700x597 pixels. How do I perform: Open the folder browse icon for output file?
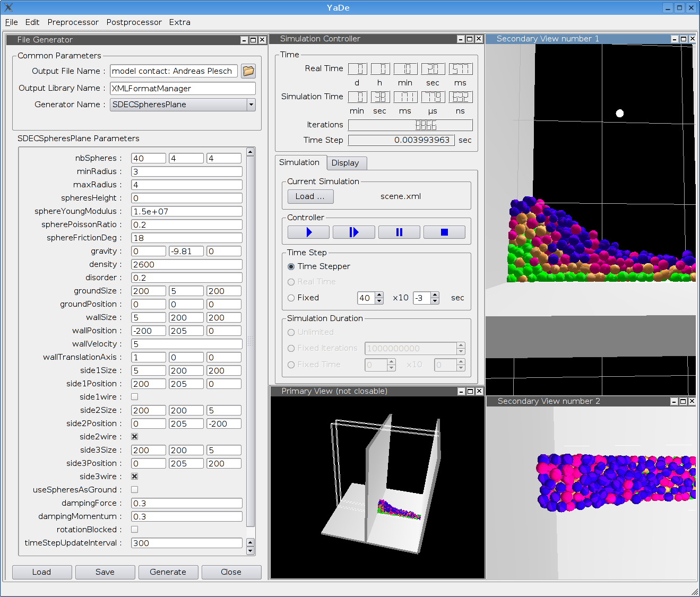248,71
